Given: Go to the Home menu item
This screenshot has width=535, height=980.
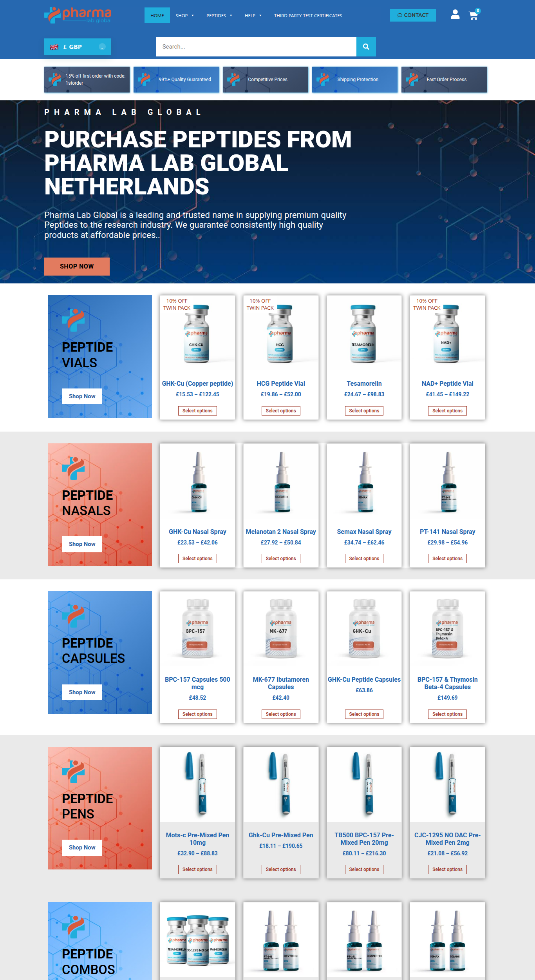Looking at the screenshot, I should coord(157,16).
